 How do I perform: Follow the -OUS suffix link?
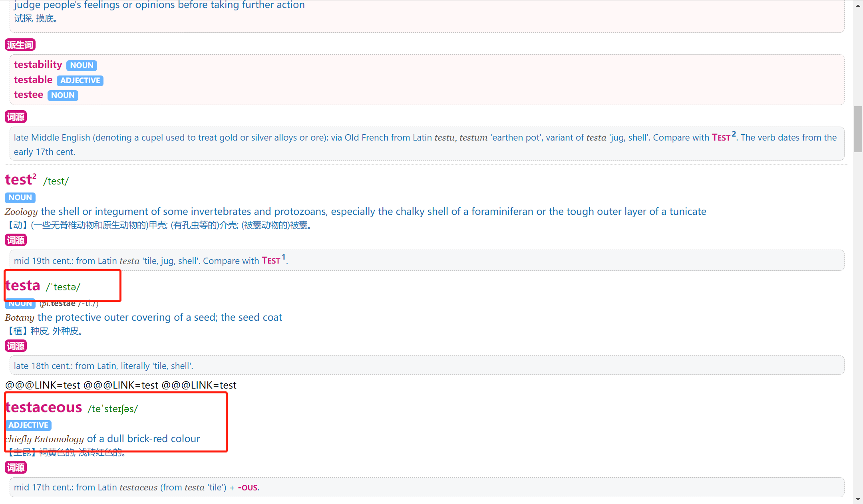pyautogui.click(x=248, y=488)
